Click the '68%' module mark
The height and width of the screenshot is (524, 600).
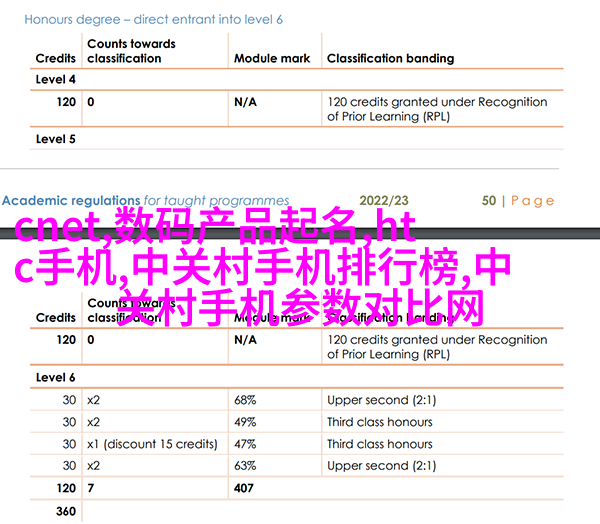245,400
